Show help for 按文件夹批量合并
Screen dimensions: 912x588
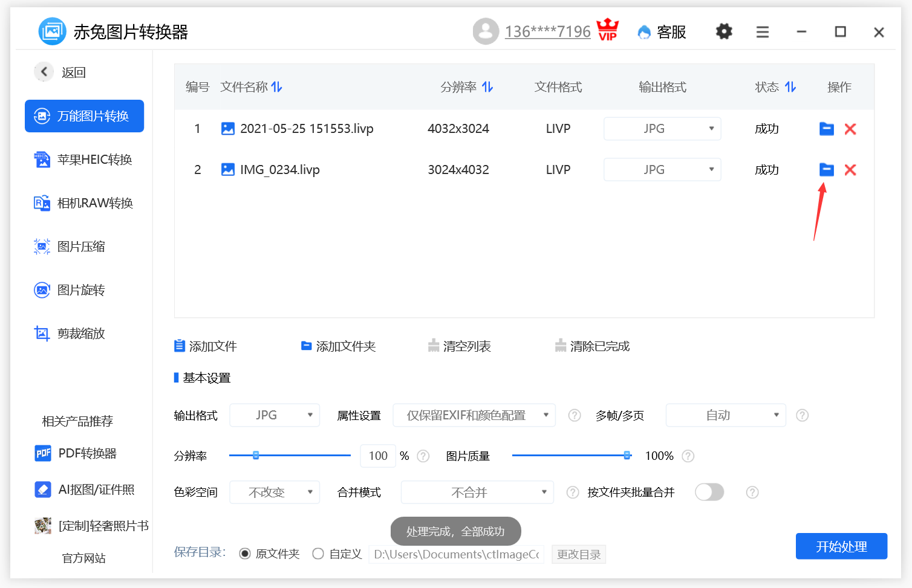click(x=752, y=493)
